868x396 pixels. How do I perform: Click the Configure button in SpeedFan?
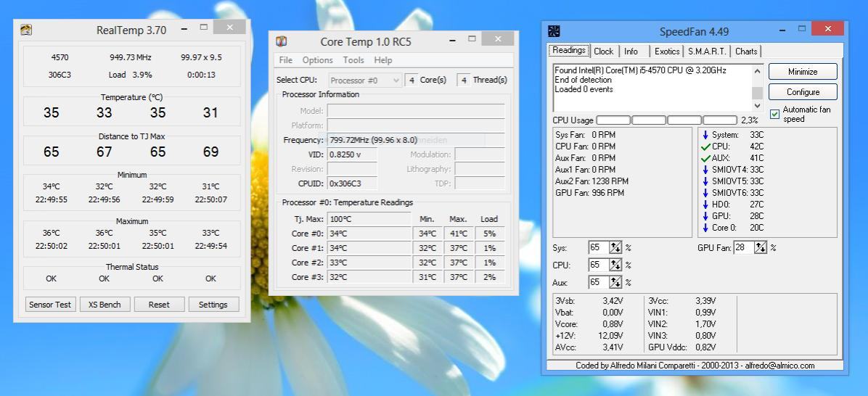pyautogui.click(x=803, y=92)
